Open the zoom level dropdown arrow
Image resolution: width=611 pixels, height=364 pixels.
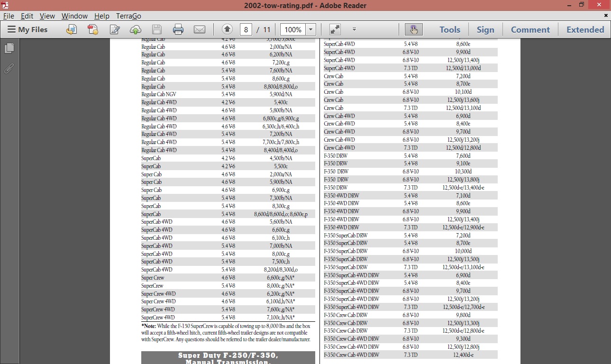tap(311, 29)
